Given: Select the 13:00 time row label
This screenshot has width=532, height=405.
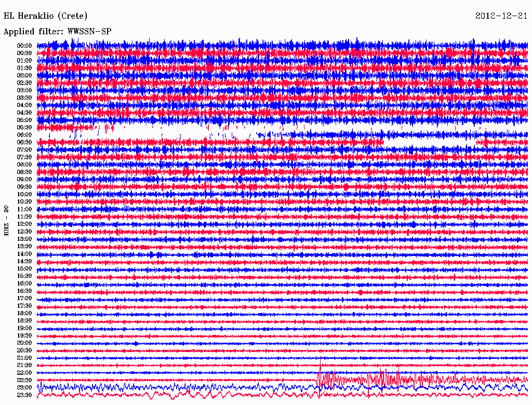Looking at the screenshot, I should click(24, 239).
